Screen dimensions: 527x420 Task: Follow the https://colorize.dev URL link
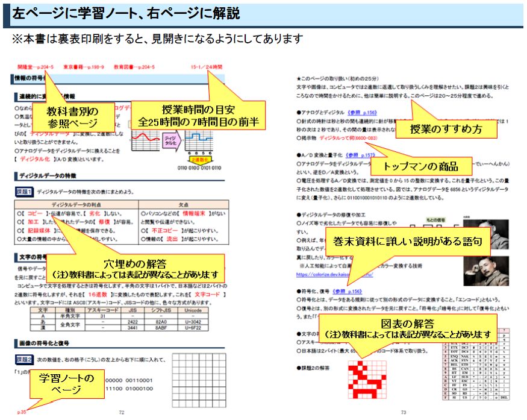pyautogui.click(x=334, y=274)
